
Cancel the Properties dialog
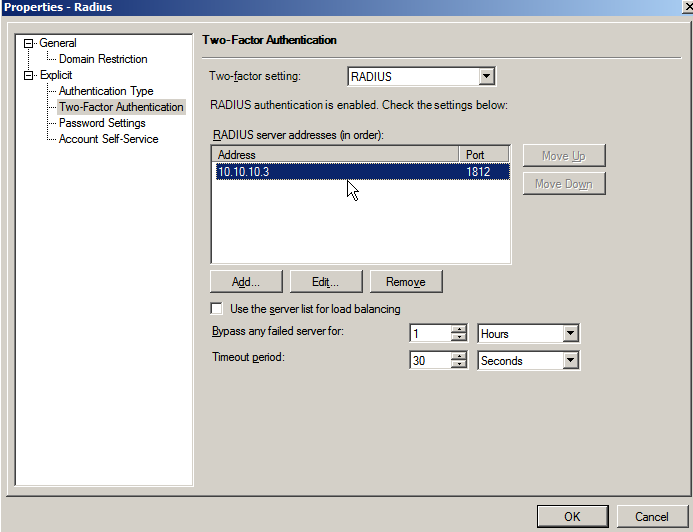click(x=651, y=517)
